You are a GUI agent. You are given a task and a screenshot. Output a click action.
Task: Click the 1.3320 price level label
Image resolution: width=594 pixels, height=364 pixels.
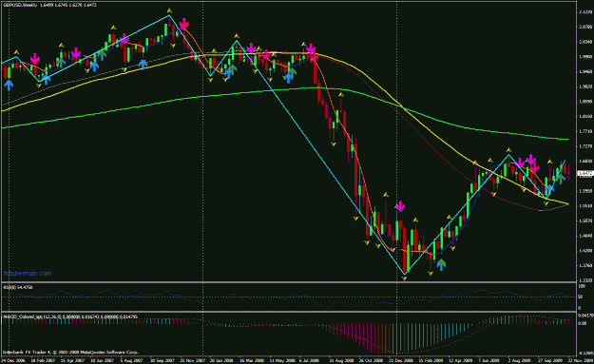tap(585, 280)
